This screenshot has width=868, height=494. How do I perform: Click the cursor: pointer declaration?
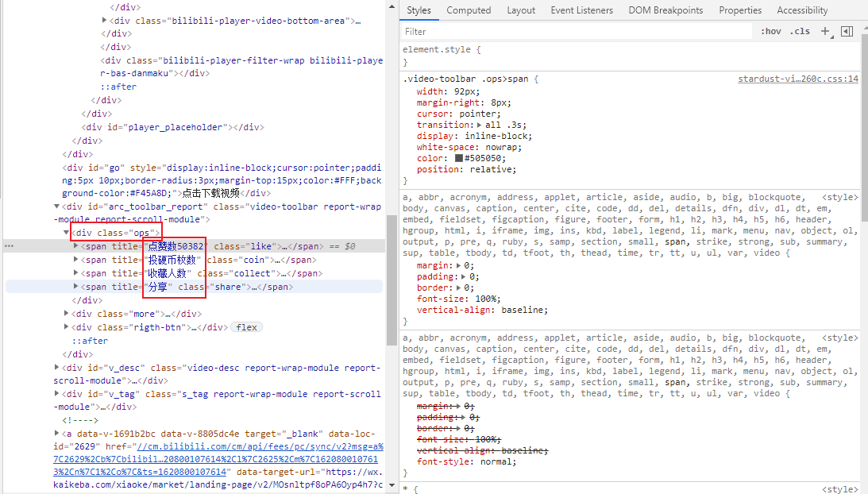[x=458, y=114]
